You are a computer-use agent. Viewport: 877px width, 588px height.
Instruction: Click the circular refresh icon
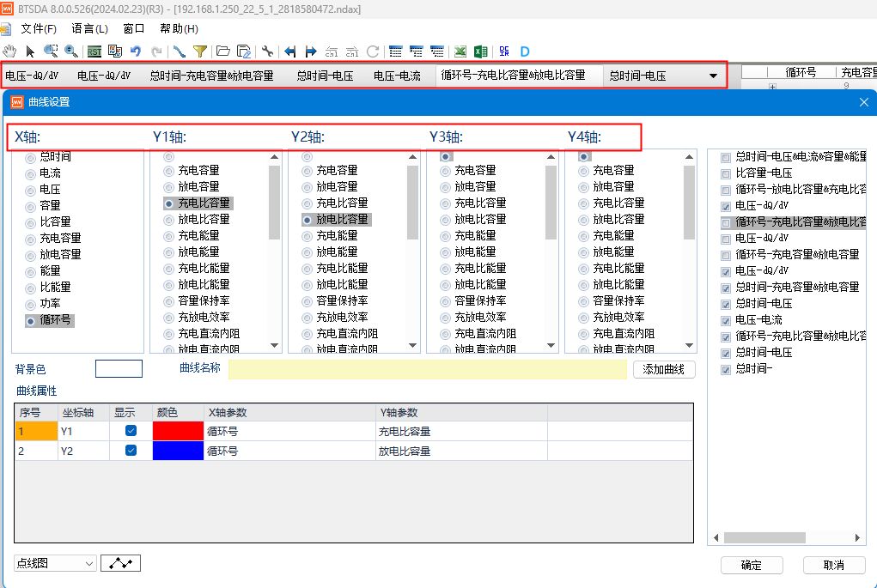[x=373, y=52]
